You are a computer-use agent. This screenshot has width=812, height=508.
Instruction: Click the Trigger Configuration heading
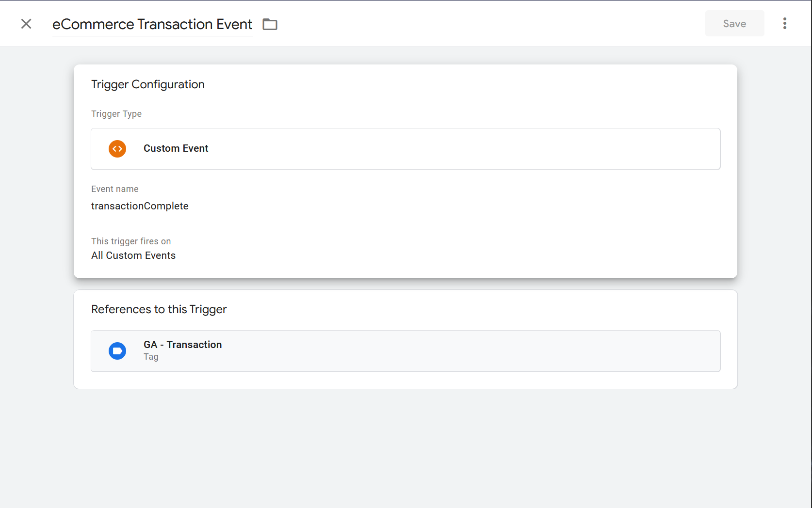click(x=148, y=84)
